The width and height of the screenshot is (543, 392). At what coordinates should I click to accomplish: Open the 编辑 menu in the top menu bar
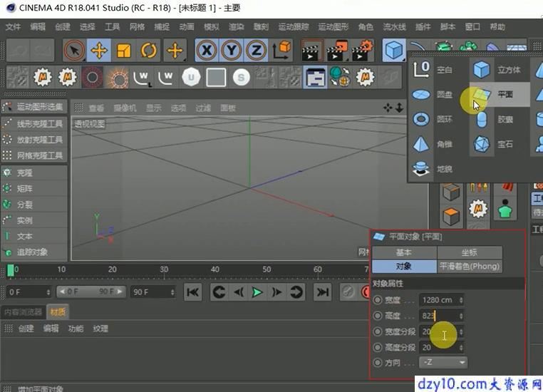pos(38,27)
